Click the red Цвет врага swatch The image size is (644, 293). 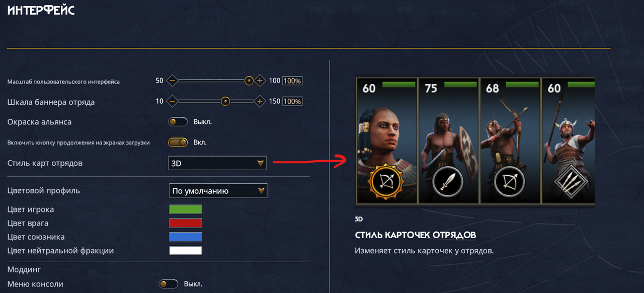pos(186,223)
